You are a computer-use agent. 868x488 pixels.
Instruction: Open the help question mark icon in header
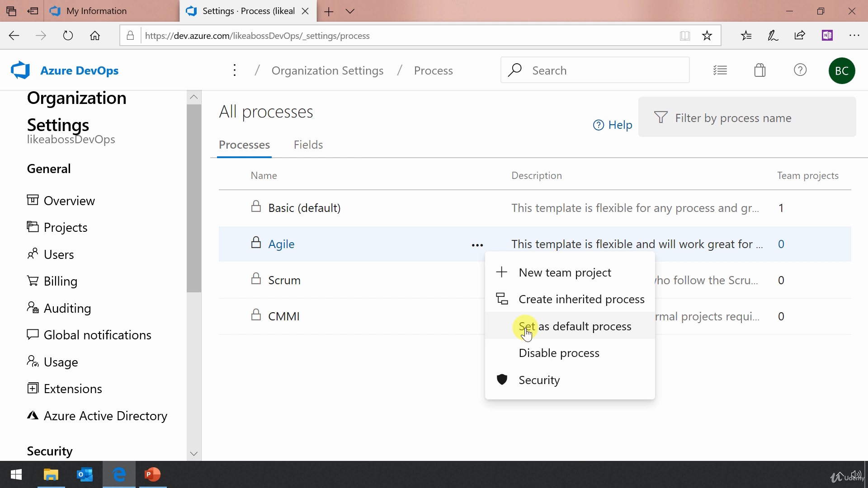point(800,70)
